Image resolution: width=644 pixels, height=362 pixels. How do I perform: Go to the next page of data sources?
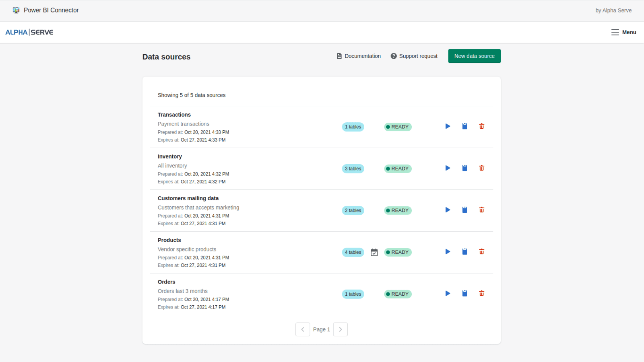point(340,329)
